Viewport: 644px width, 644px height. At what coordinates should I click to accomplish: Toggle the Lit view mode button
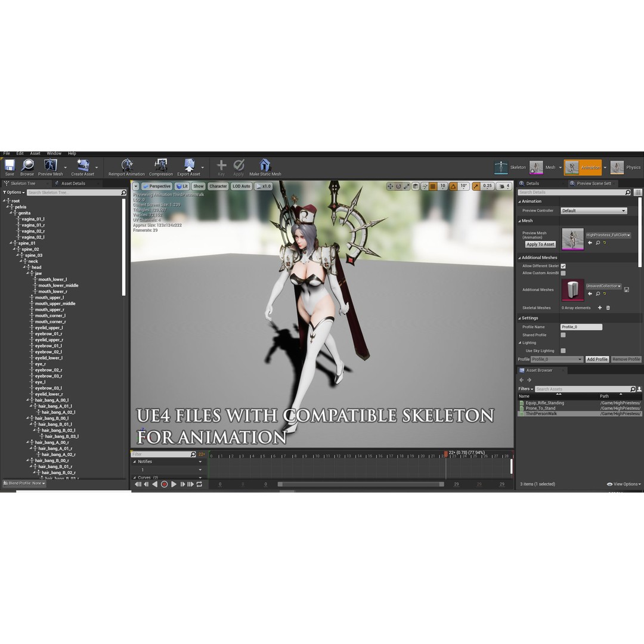(x=181, y=186)
